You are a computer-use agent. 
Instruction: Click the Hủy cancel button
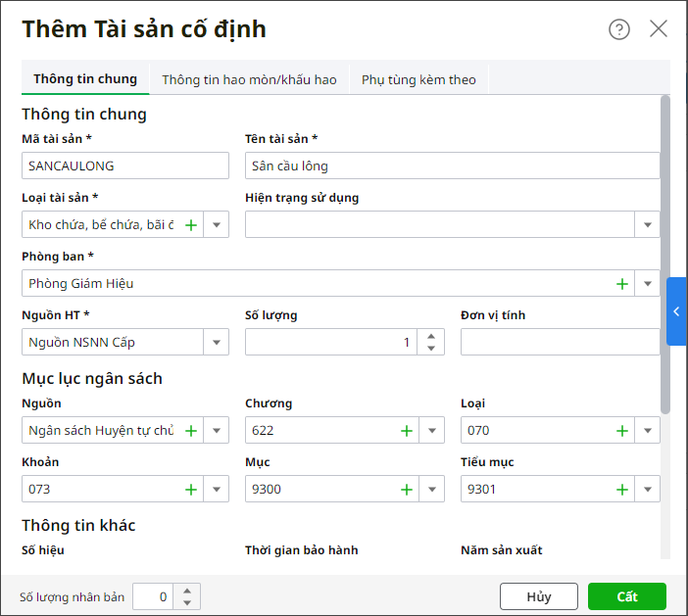[x=539, y=596]
